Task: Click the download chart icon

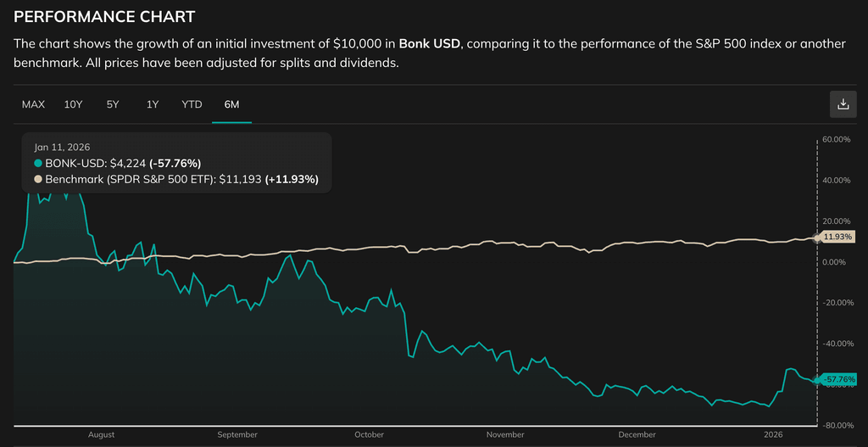Action: point(843,104)
